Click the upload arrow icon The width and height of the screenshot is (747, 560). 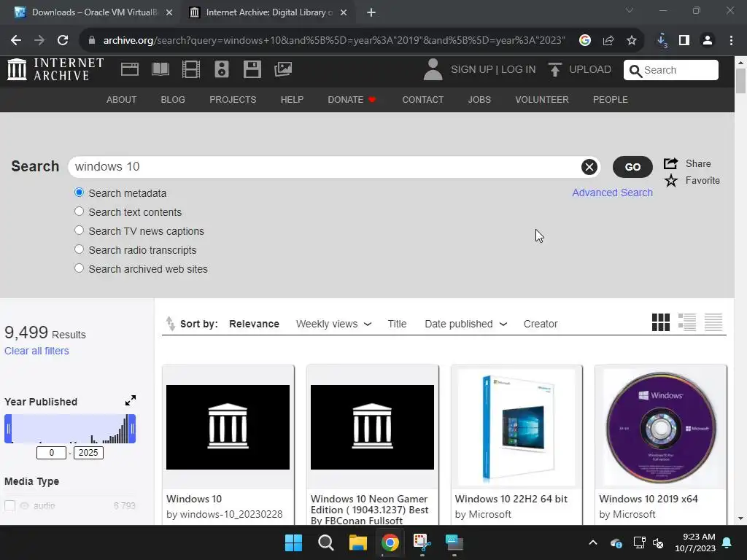554,69
